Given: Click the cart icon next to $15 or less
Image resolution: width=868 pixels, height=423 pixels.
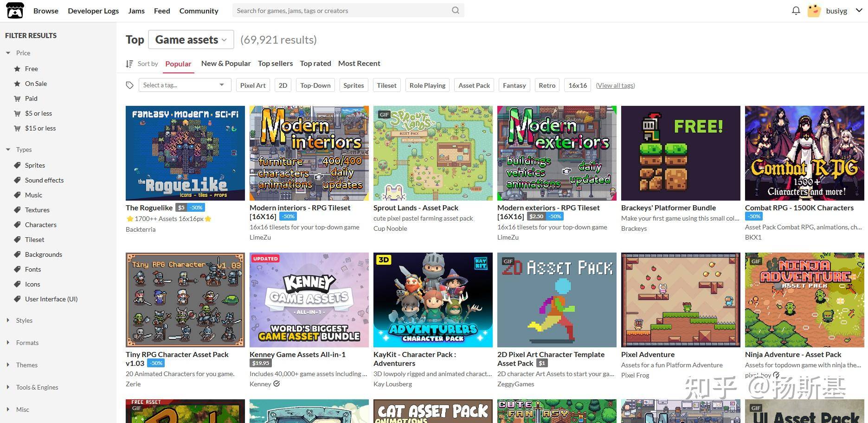Looking at the screenshot, I should coord(17,128).
